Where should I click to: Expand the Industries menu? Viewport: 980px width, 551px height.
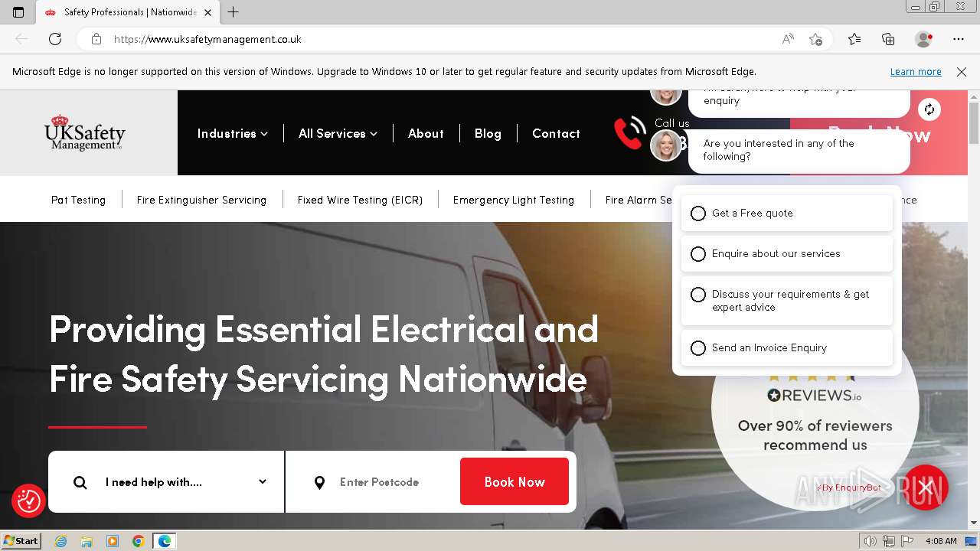pyautogui.click(x=232, y=133)
